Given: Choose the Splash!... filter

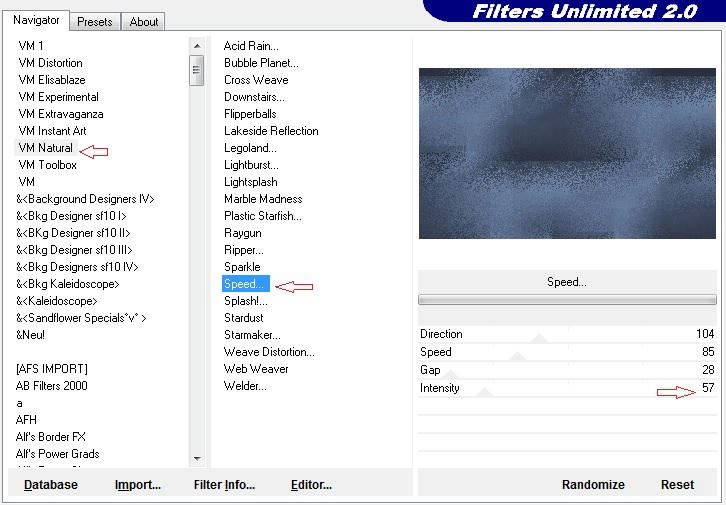Looking at the screenshot, I should [245, 301].
